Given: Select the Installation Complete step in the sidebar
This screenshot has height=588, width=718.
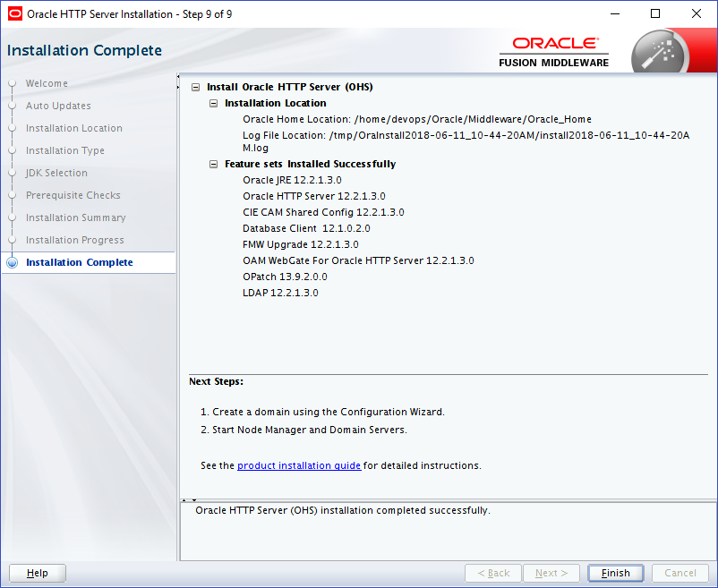Looking at the screenshot, I should click(x=79, y=262).
